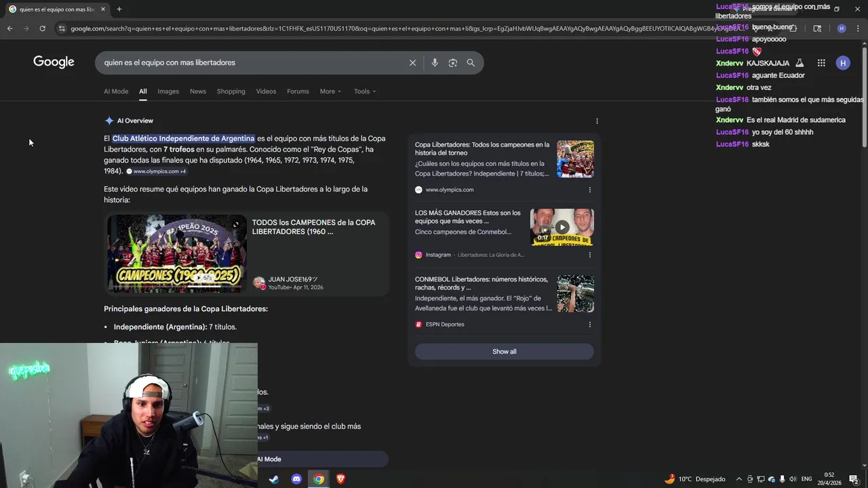Switch to the AI Mode tab
The height and width of the screenshot is (488, 868).
coord(116,91)
